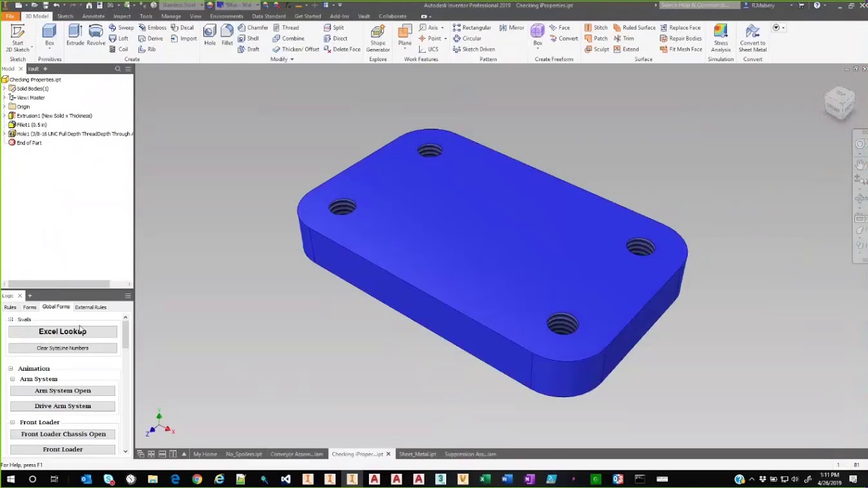The image size is (868, 488).
Task: Click the Import command
Action: click(x=184, y=39)
